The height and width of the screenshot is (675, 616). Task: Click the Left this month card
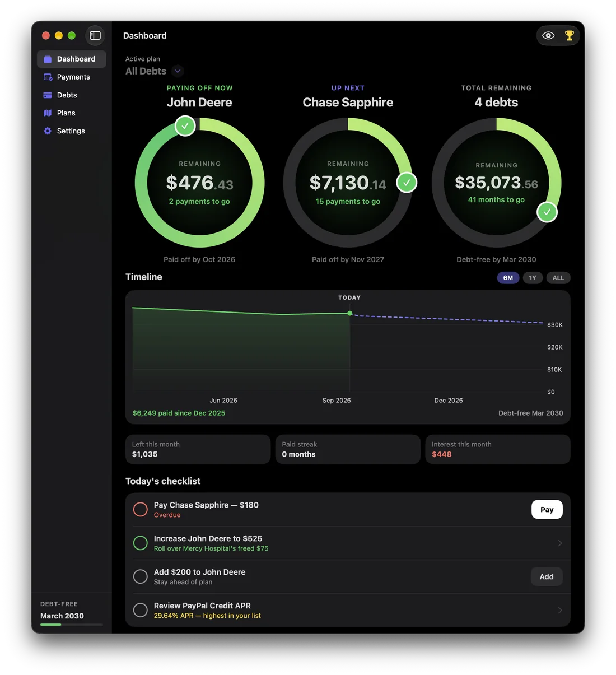198,449
